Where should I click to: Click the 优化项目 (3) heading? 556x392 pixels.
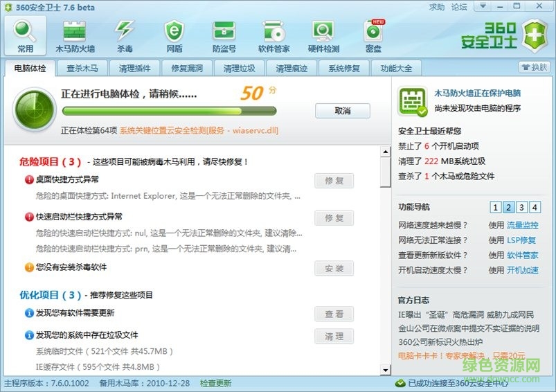50,295
